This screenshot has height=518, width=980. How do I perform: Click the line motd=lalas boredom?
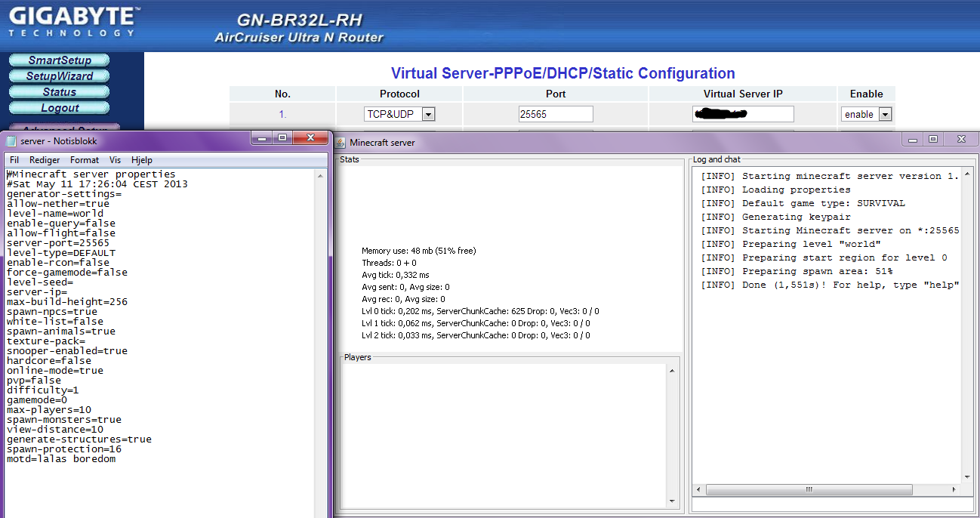(x=61, y=459)
